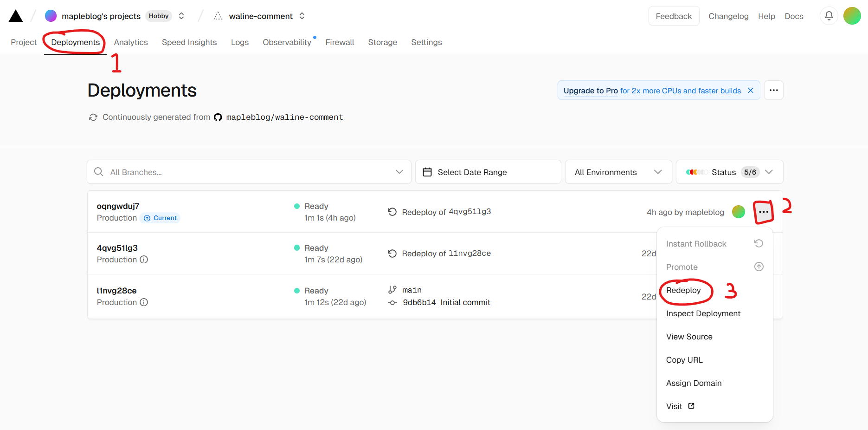The height and width of the screenshot is (430, 868).
Task: Choose Inspect Deployment in the menu
Action: click(703, 313)
